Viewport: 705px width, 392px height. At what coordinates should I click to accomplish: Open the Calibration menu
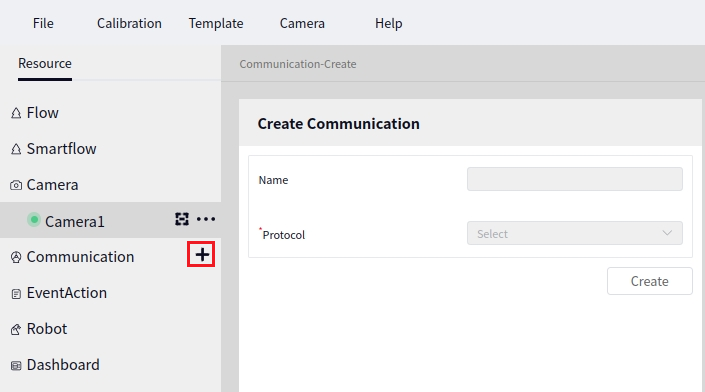[x=129, y=23]
